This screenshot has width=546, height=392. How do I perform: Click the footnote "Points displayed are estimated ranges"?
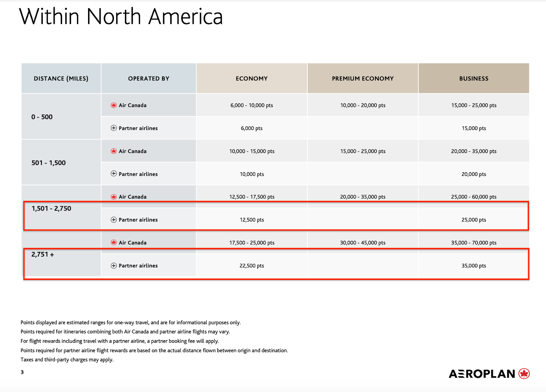coord(131,322)
